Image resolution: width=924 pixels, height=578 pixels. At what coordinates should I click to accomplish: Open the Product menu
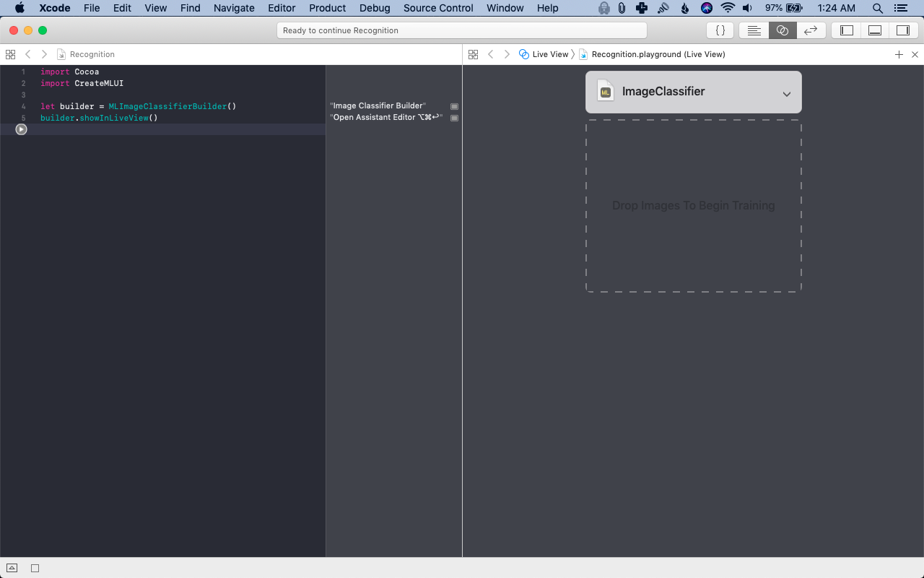pyautogui.click(x=328, y=8)
